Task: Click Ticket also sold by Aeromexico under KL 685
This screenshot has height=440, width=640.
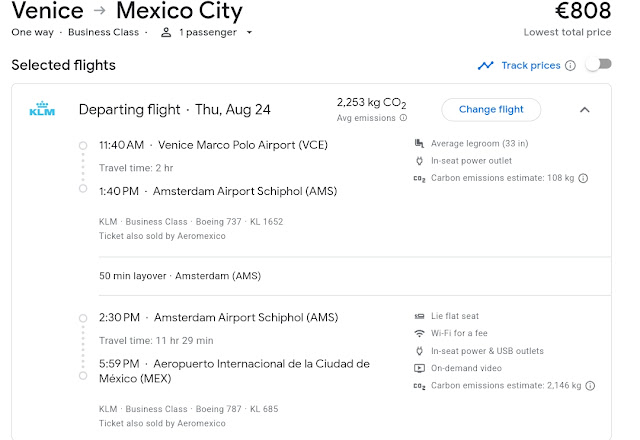Action: point(162,423)
